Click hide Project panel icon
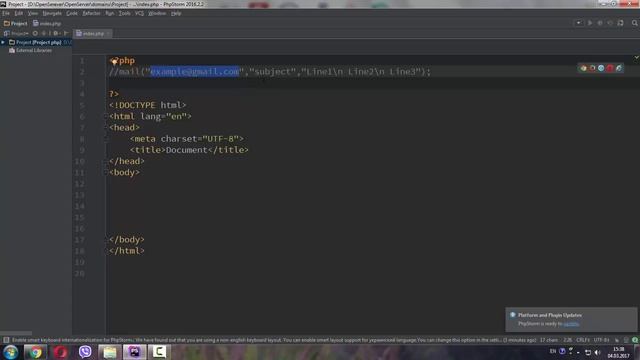The height and width of the screenshot is (360, 640). [x=66, y=33]
